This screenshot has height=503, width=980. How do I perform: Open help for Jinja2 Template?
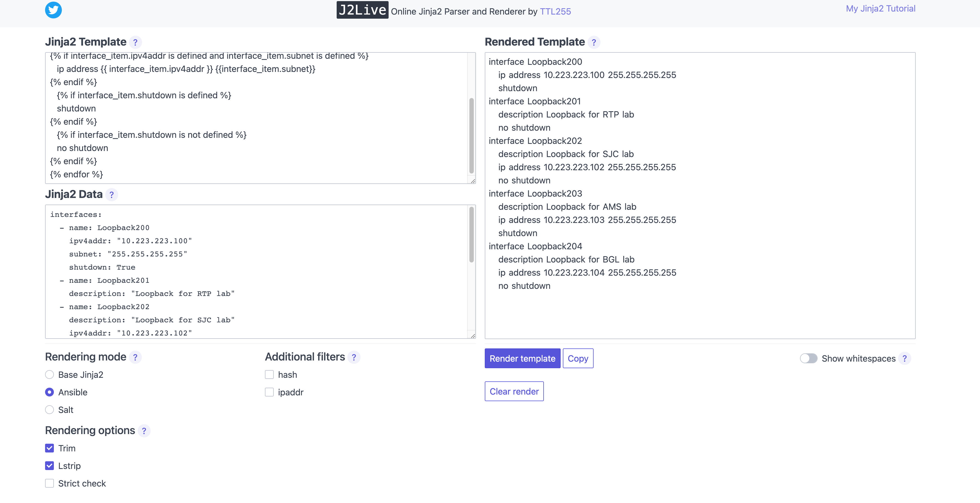[x=135, y=42]
